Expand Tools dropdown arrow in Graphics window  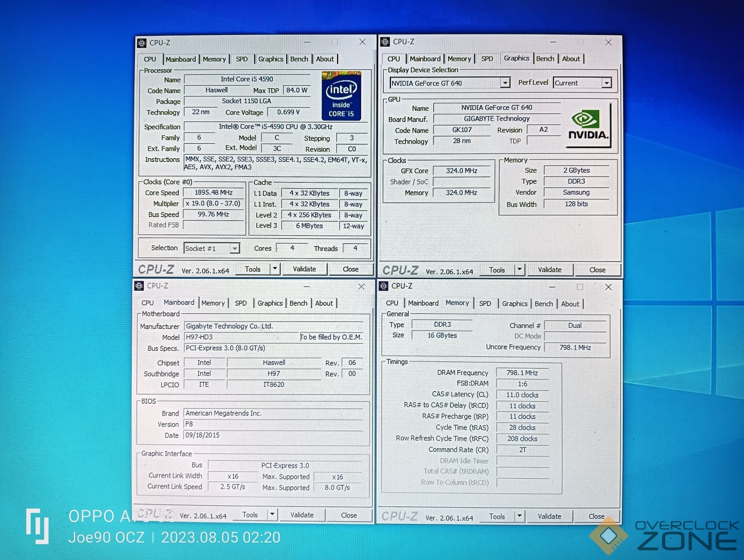click(519, 270)
